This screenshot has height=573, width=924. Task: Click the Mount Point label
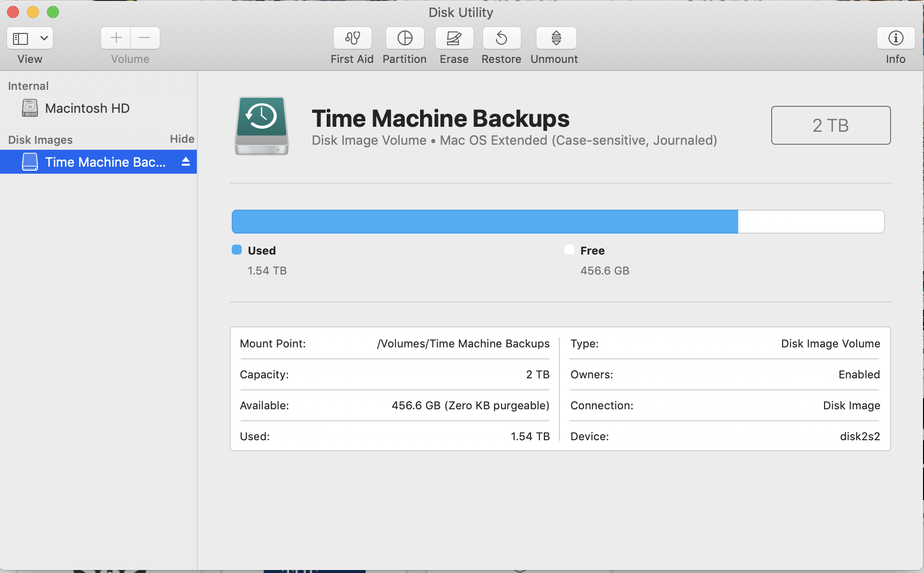(x=273, y=343)
